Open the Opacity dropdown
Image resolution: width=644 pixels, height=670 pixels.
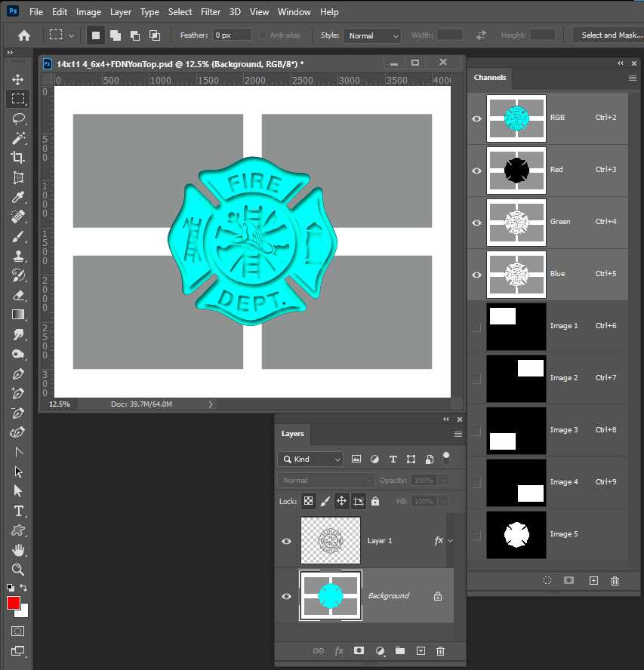pyautogui.click(x=444, y=480)
